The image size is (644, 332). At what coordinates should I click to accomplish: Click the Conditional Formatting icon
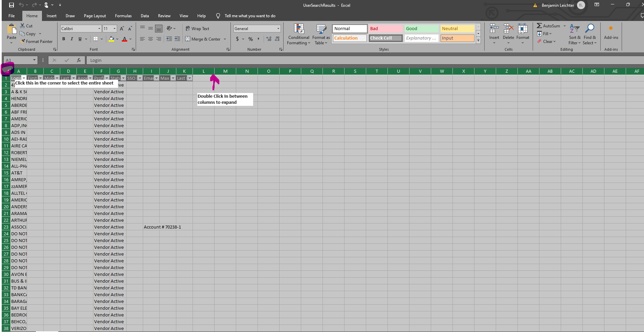tap(298, 29)
